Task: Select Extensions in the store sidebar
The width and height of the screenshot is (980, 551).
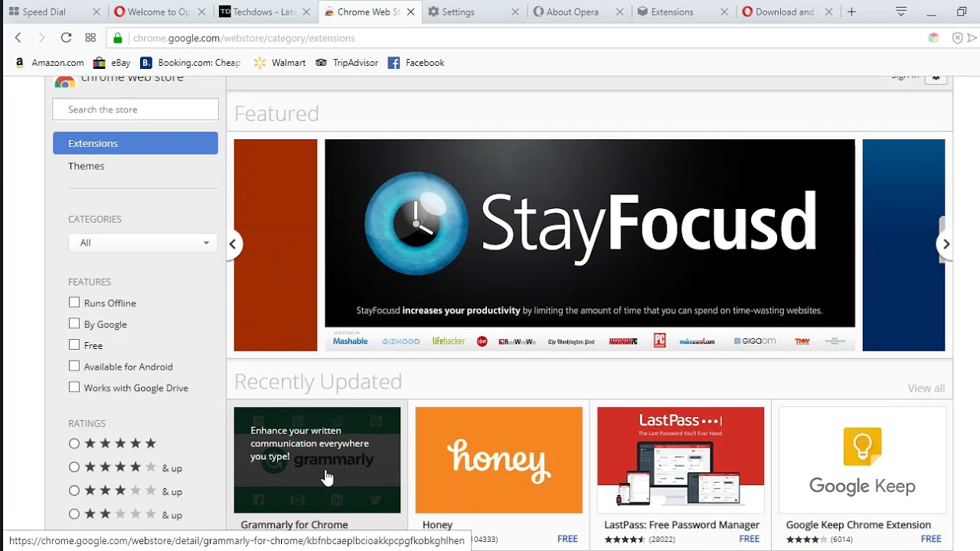Action: click(x=136, y=143)
